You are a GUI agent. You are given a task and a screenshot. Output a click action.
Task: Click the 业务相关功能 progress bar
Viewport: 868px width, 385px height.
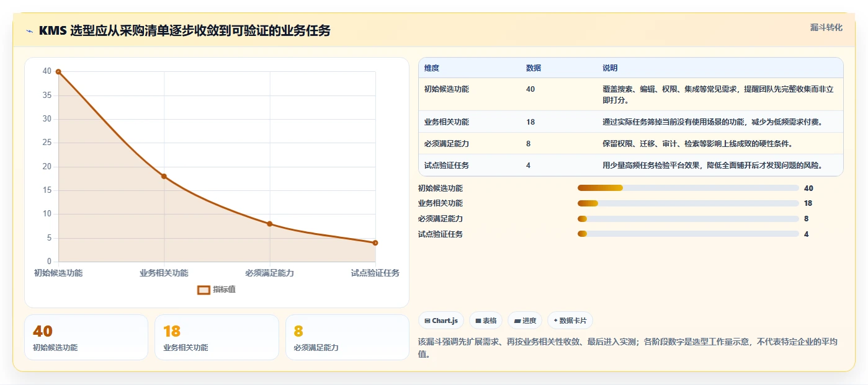coord(688,203)
